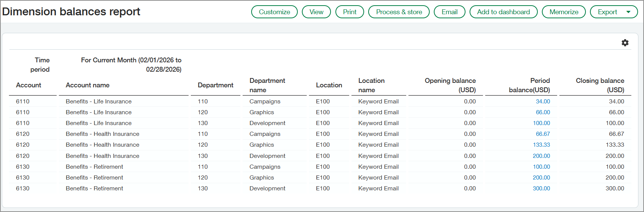Select Period balance(USD) column header
Viewport: 644px width, 212px height.
(529, 85)
